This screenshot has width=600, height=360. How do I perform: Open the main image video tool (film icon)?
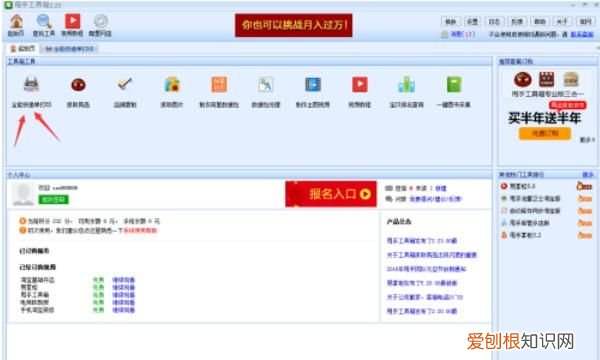(x=313, y=84)
